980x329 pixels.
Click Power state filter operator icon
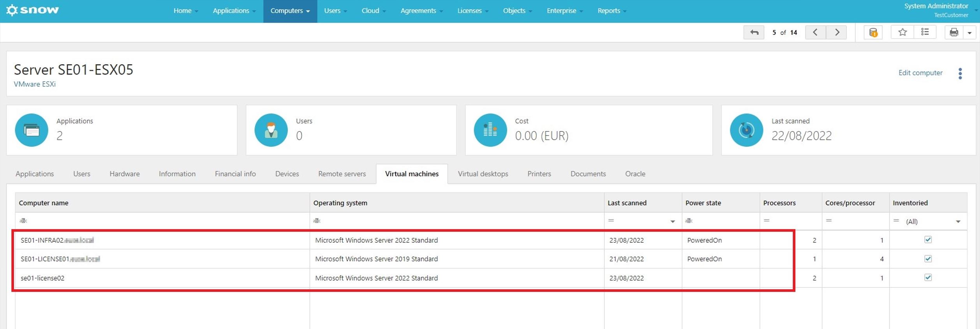(689, 221)
